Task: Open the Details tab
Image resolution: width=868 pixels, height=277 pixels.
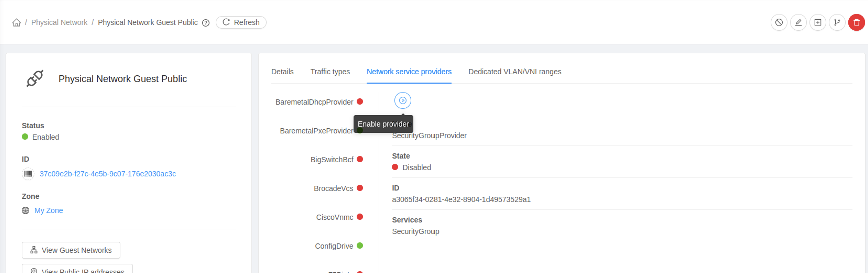Action: pos(282,72)
